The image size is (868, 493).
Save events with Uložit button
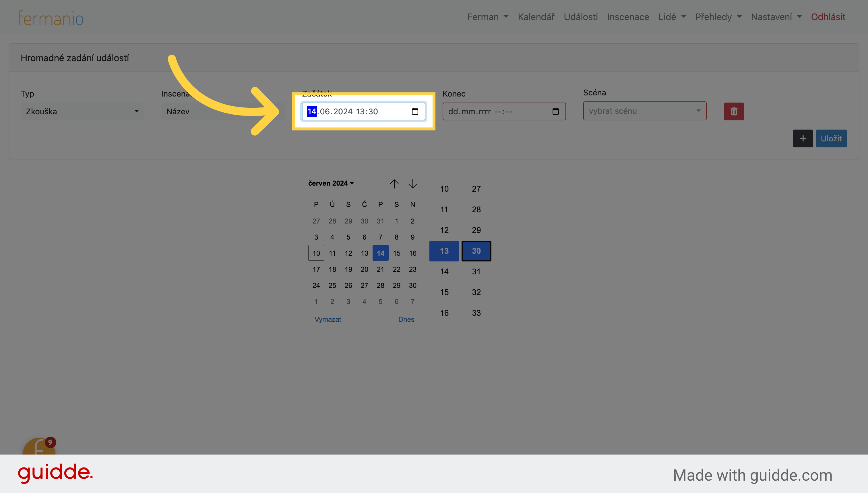click(x=831, y=138)
